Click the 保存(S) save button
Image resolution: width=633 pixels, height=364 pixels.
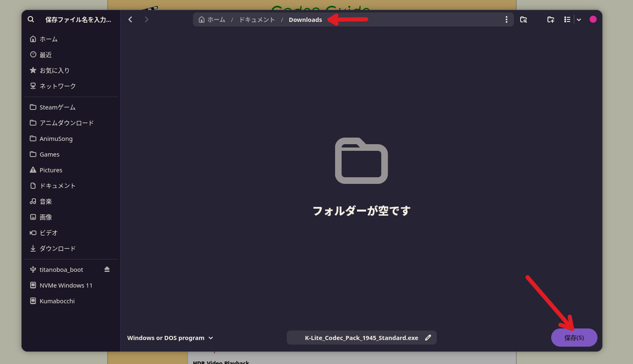click(x=574, y=338)
